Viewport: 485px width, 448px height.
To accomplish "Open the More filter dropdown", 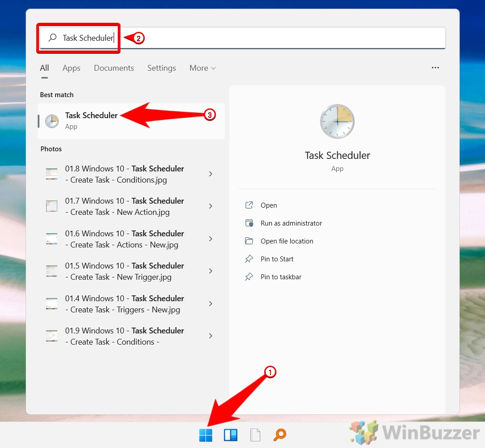I will 202,68.
